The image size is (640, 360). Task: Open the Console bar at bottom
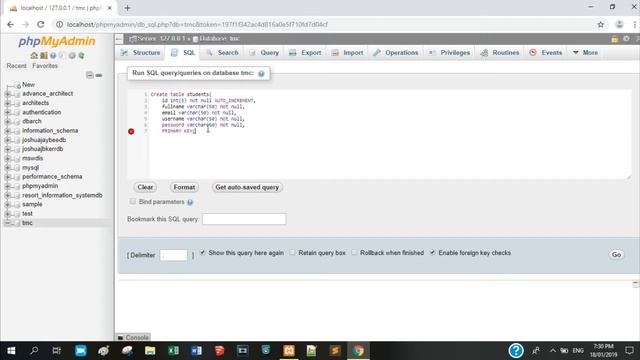click(133, 338)
